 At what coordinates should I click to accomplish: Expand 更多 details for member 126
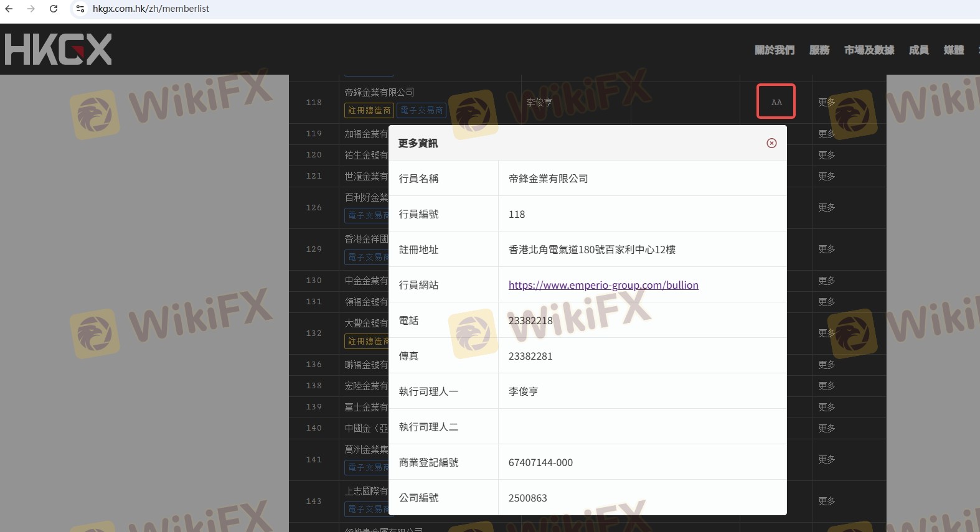click(x=827, y=207)
